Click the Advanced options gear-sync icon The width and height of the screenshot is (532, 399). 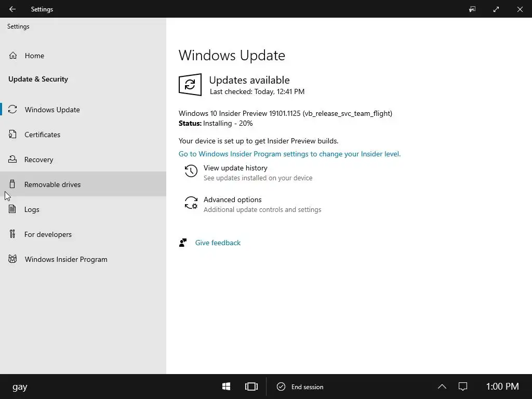click(191, 203)
